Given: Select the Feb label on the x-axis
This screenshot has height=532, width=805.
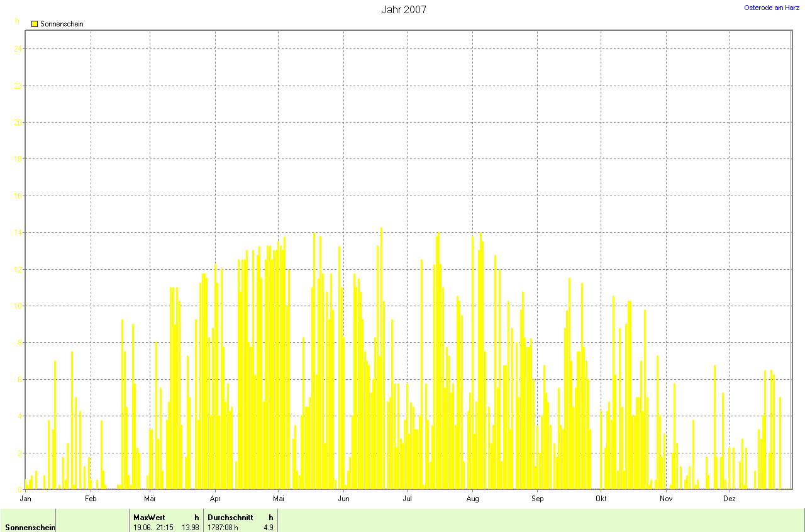Looking at the screenshot, I should 91,499.
